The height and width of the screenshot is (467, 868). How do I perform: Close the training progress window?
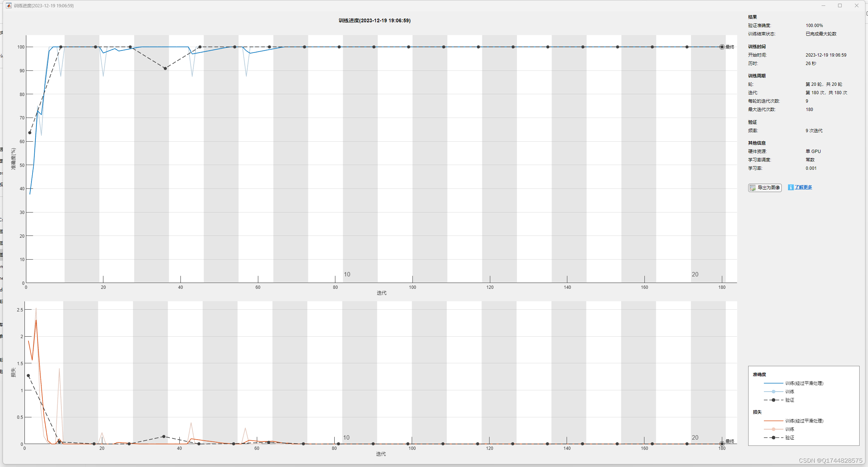pos(857,5)
